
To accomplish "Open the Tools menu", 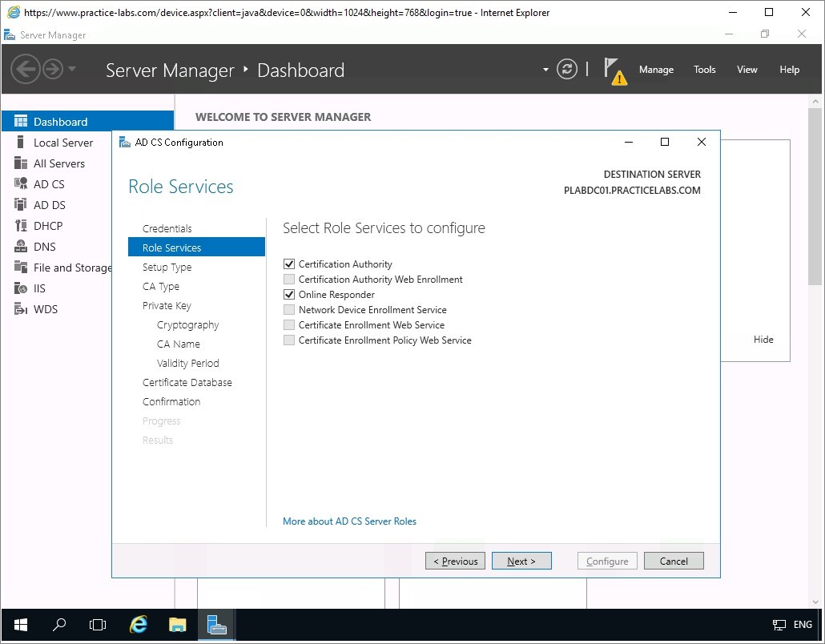I will pos(705,70).
